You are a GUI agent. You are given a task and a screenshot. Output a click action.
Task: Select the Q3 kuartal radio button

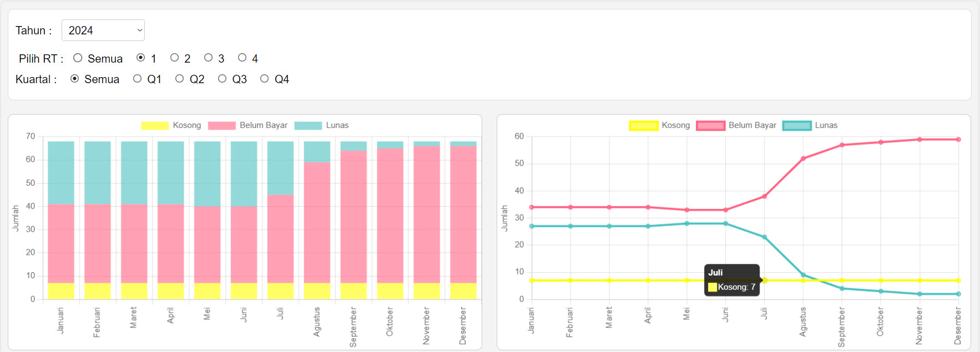pos(222,79)
